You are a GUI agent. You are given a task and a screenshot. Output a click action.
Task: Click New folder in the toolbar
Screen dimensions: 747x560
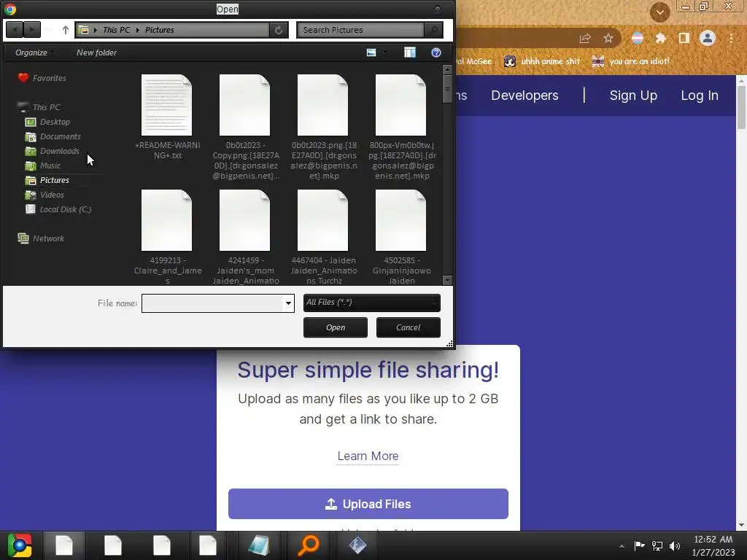pyautogui.click(x=96, y=52)
